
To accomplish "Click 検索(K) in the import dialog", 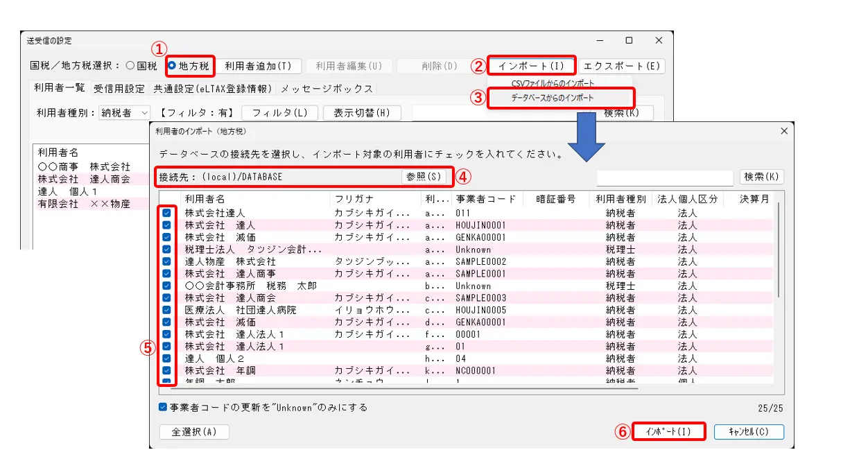I will (x=762, y=177).
